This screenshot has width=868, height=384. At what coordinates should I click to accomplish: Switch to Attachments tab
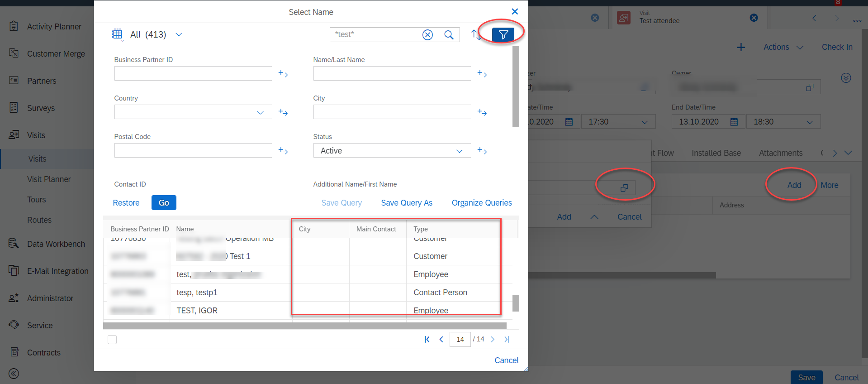tap(781, 153)
